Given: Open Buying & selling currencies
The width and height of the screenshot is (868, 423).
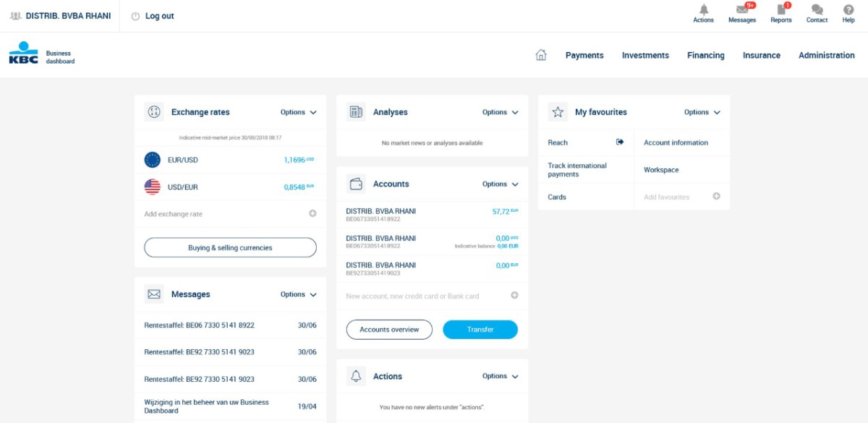Looking at the screenshot, I should pos(229,247).
